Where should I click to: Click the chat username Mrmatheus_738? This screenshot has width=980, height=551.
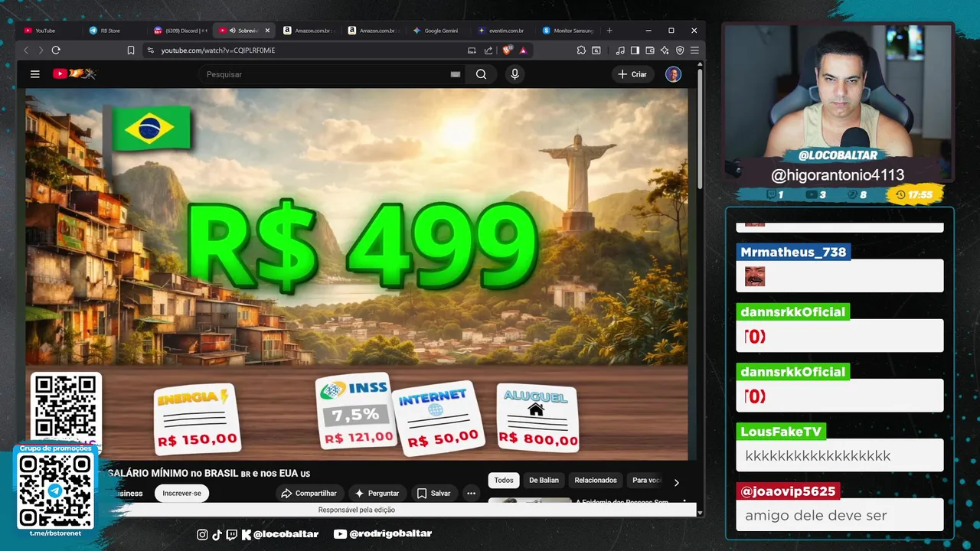[794, 252]
